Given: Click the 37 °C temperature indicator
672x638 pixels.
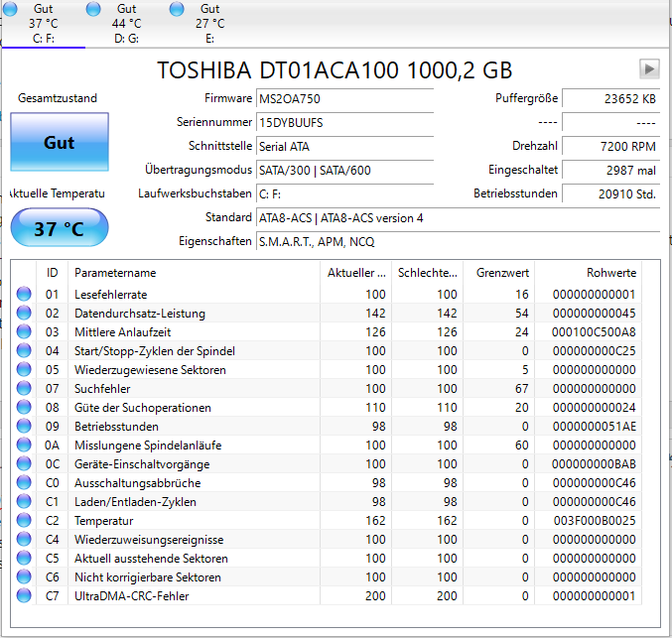Looking at the screenshot, I should pyautogui.click(x=60, y=228).
